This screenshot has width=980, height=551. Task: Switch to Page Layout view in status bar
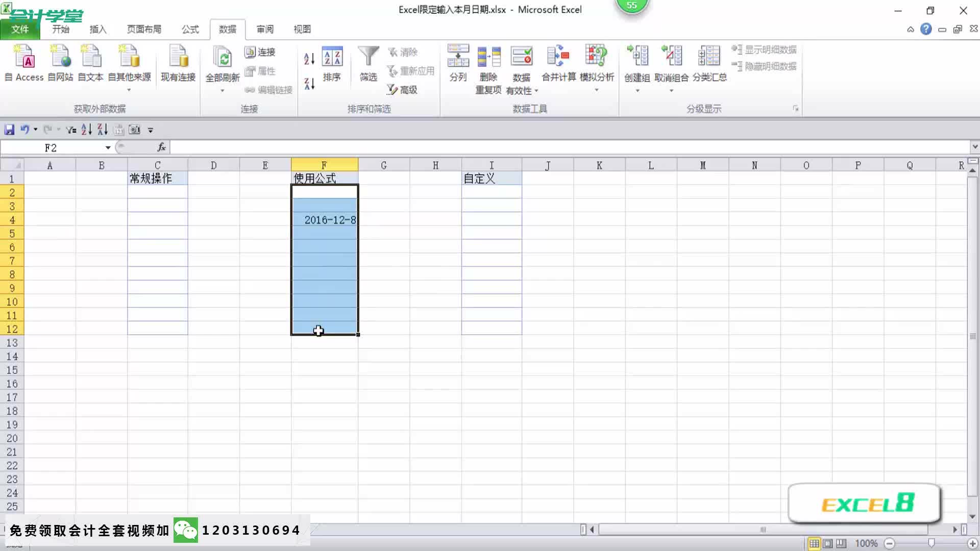point(828,543)
